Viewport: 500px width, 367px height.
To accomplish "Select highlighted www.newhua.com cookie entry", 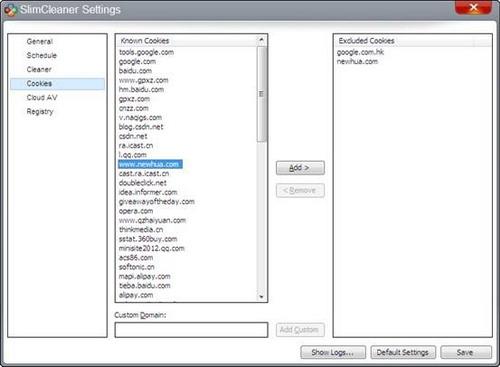I will click(150, 164).
